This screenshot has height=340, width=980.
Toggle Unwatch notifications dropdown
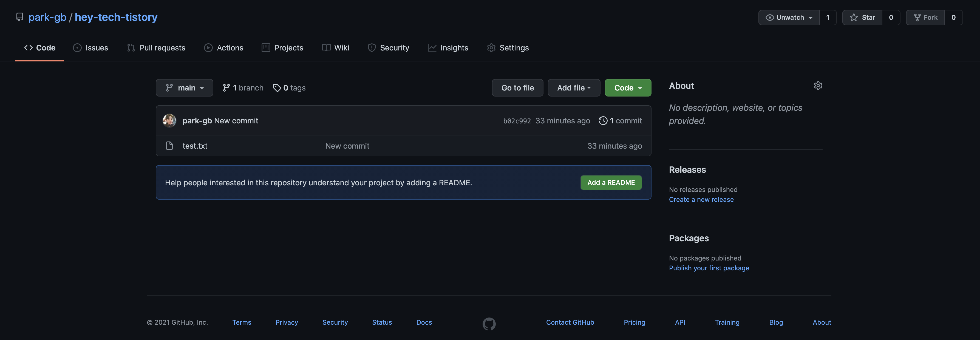click(789, 18)
